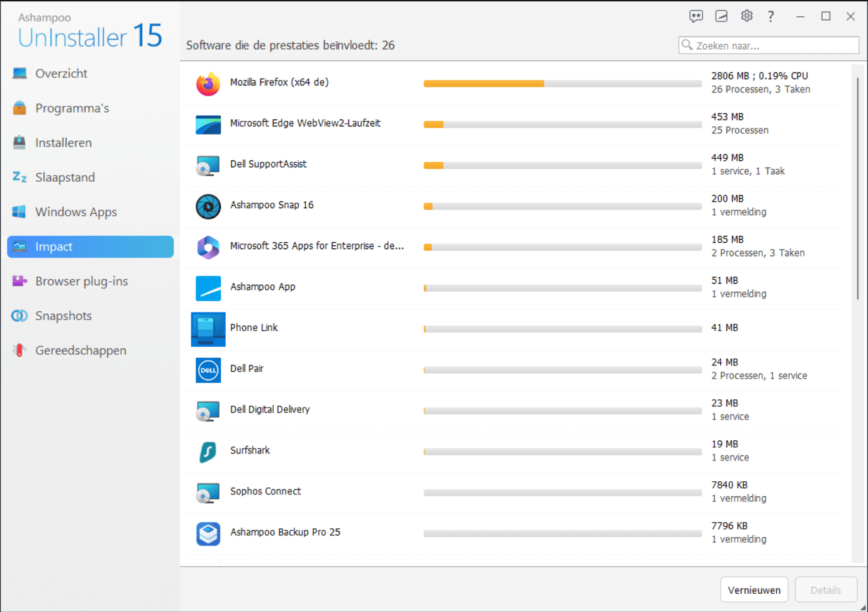
Task: Go to Installeren section
Action: point(90,143)
